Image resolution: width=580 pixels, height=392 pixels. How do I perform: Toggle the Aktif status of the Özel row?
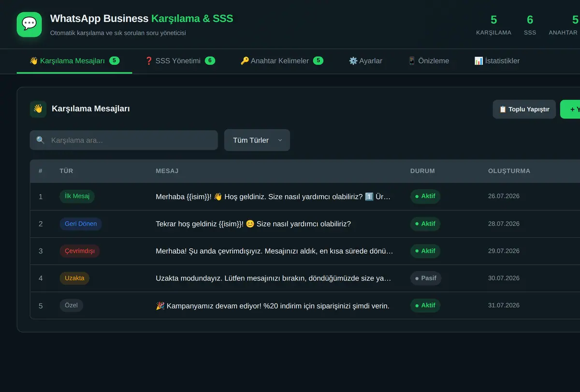point(425,305)
